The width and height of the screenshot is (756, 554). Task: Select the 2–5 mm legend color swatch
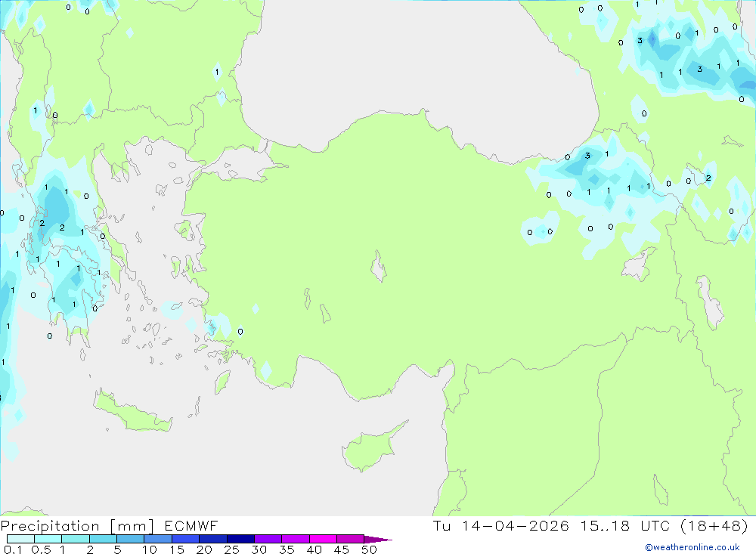click(x=103, y=539)
